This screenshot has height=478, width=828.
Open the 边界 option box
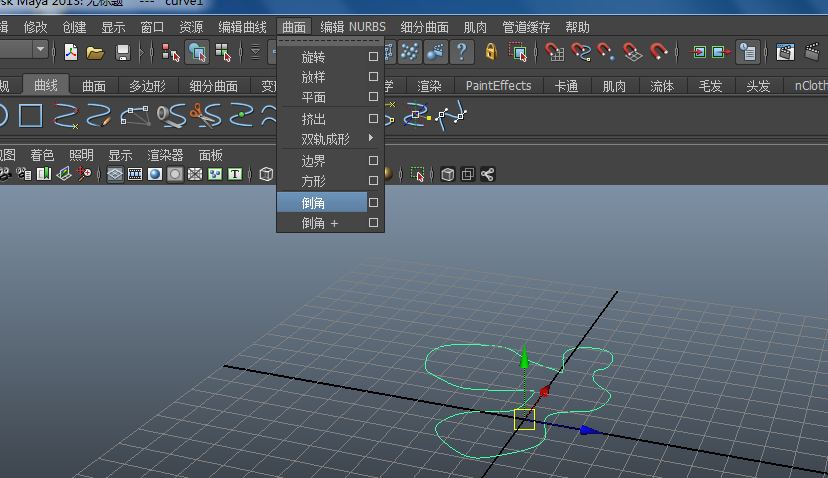[373, 160]
